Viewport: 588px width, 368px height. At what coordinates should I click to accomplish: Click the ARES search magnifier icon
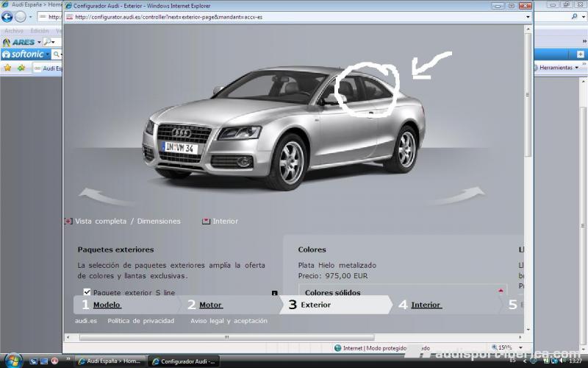click(x=47, y=42)
